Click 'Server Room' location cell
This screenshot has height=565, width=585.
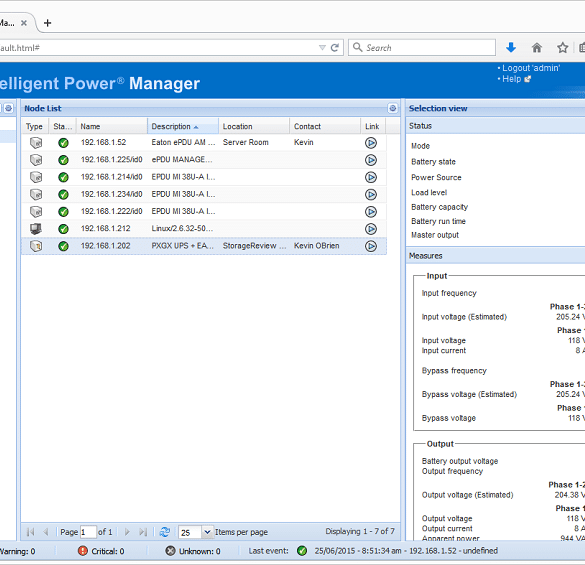(245, 143)
